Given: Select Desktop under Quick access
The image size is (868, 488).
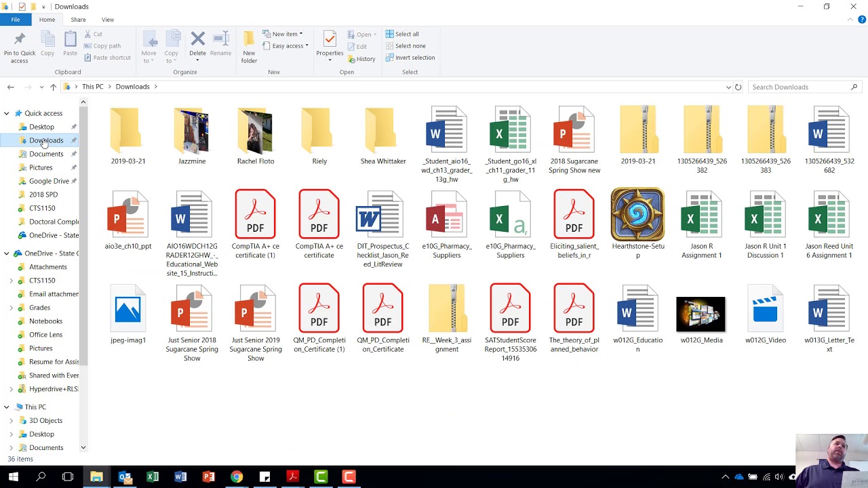Looking at the screenshot, I should click(41, 127).
